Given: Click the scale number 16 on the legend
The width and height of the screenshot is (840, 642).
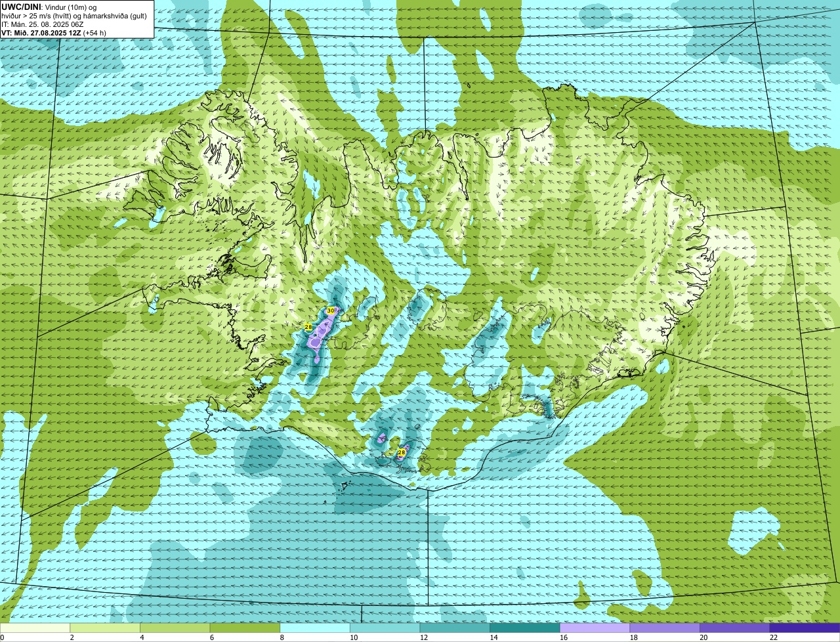Looking at the screenshot, I should coord(564,637).
